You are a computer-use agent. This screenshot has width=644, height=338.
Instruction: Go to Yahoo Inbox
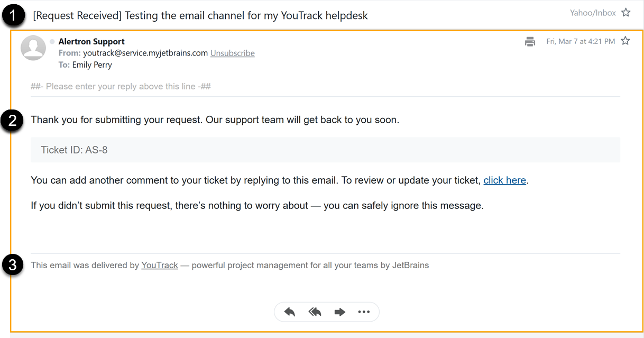(593, 12)
